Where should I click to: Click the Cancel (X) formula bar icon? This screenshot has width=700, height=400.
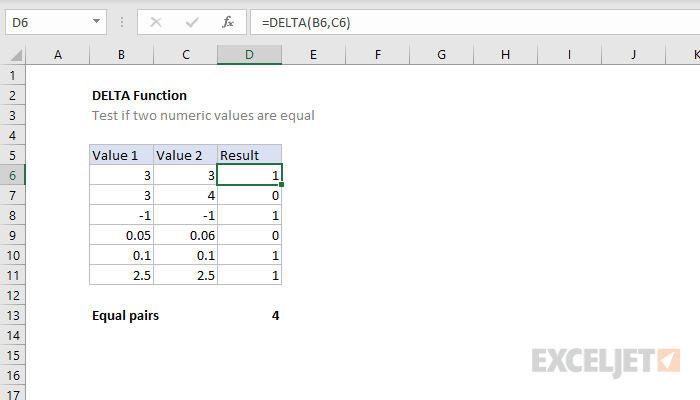tap(156, 22)
